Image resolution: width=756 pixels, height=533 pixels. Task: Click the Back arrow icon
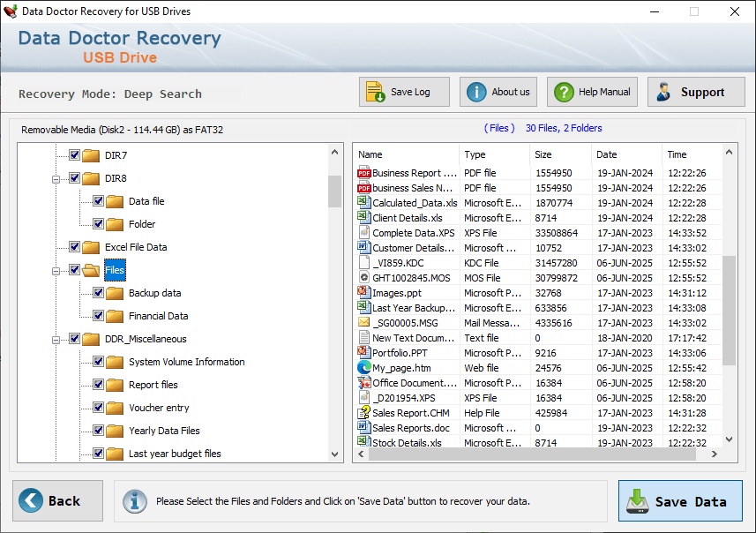[x=30, y=500]
